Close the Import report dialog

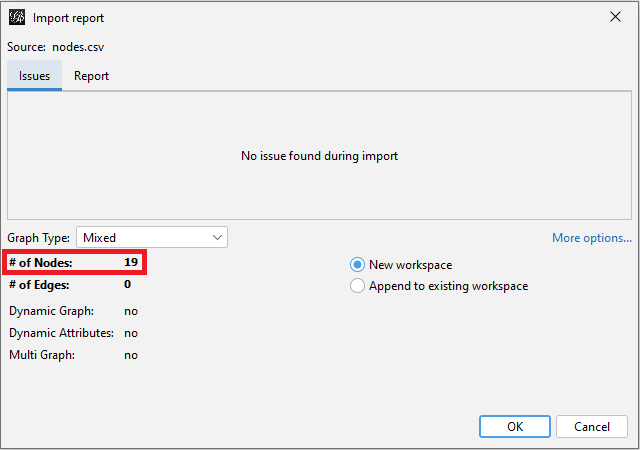point(615,17)
